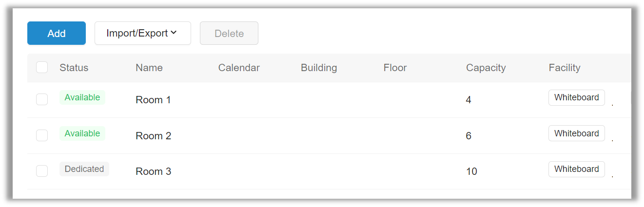Click the Whiteboard tag in Room 3 row
Screen dimensions: 644x207
pyautogui.click(x=576, y=169)
